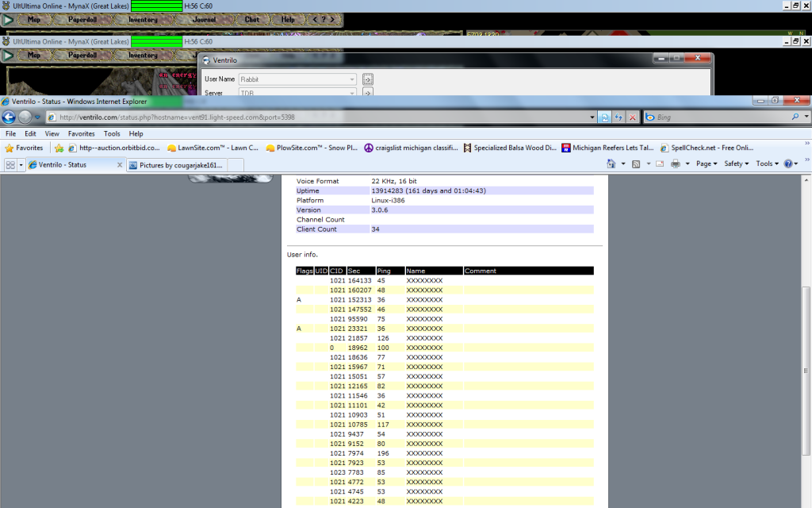812x508 pixels.
Task: Open the Safety dropdown menu
Action: coord(737,164)
